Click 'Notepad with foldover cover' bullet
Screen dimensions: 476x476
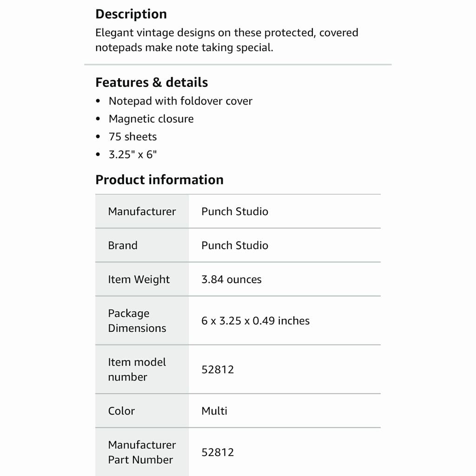[x=180, y=101]
